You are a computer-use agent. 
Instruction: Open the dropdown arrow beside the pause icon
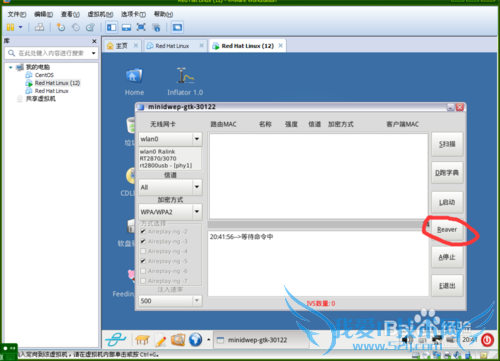(20, 27)
